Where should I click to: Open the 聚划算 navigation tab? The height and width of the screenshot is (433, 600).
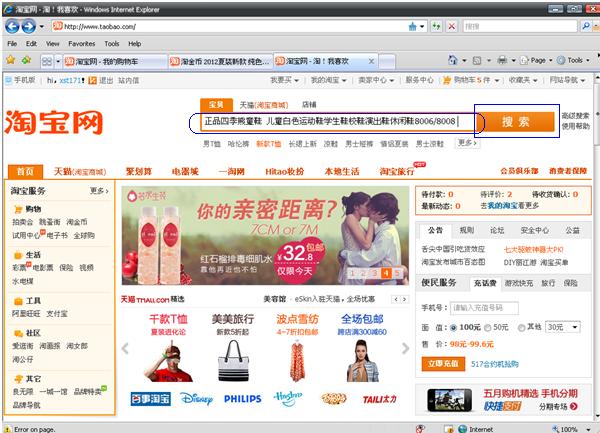pyautogui.click(x=139, y=171)
